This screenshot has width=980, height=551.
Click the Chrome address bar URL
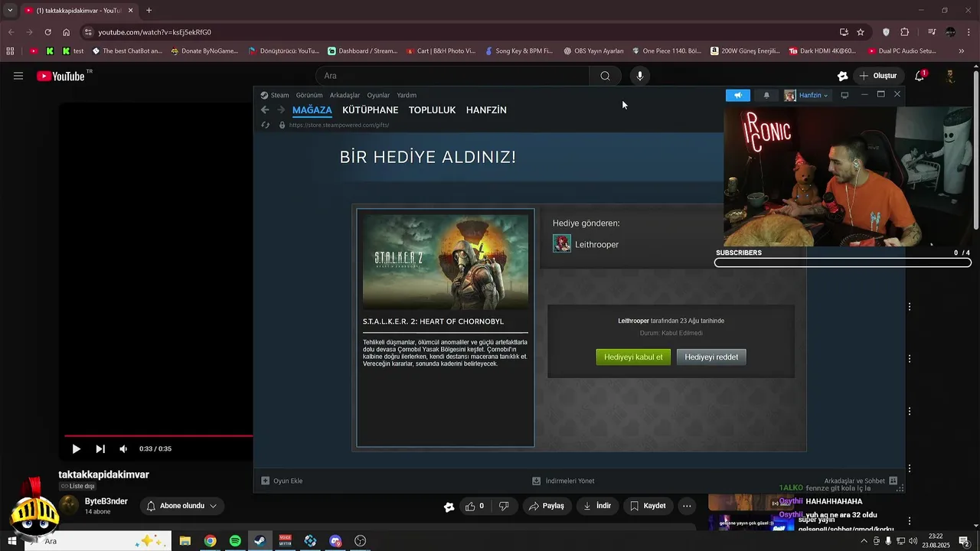point(155,32)
